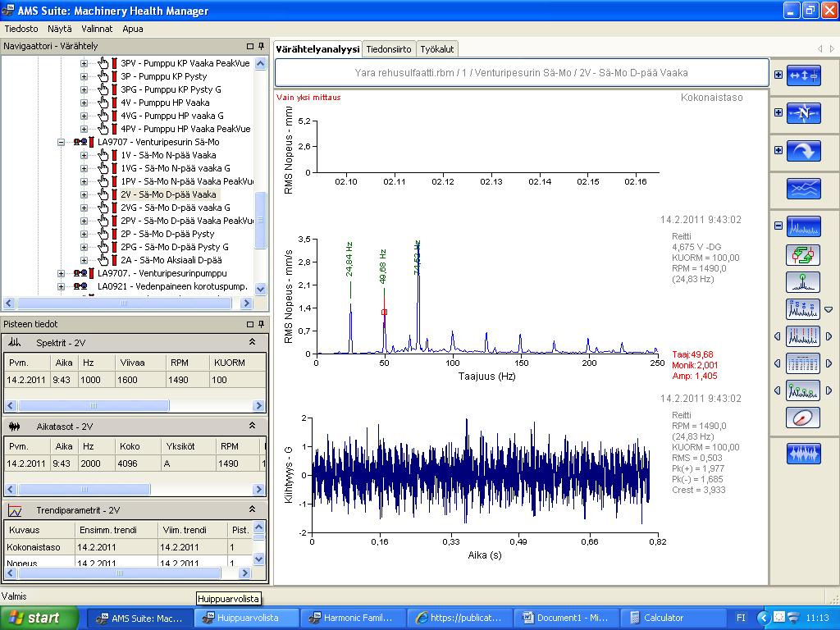
Task: Collapse the Trendiparametrit - 2V section
Action: click(253, 509)
